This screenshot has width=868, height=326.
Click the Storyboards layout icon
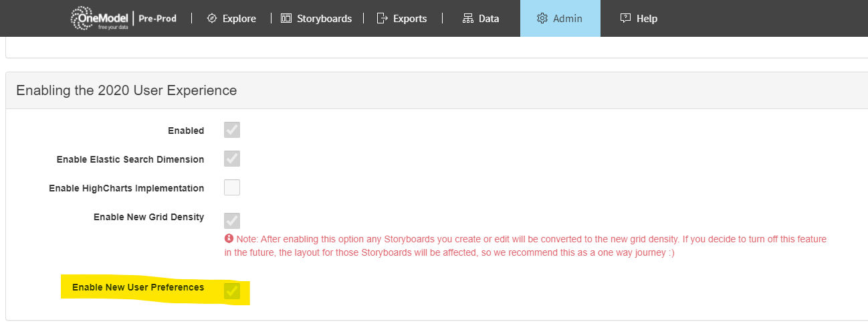286,19
